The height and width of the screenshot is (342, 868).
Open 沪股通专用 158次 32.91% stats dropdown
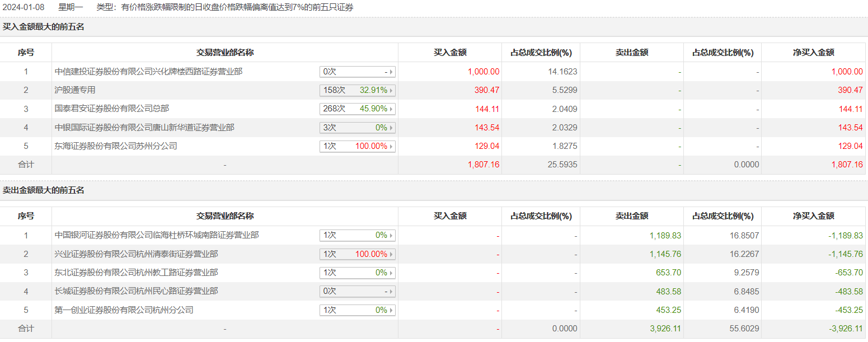tap(358, 90)
